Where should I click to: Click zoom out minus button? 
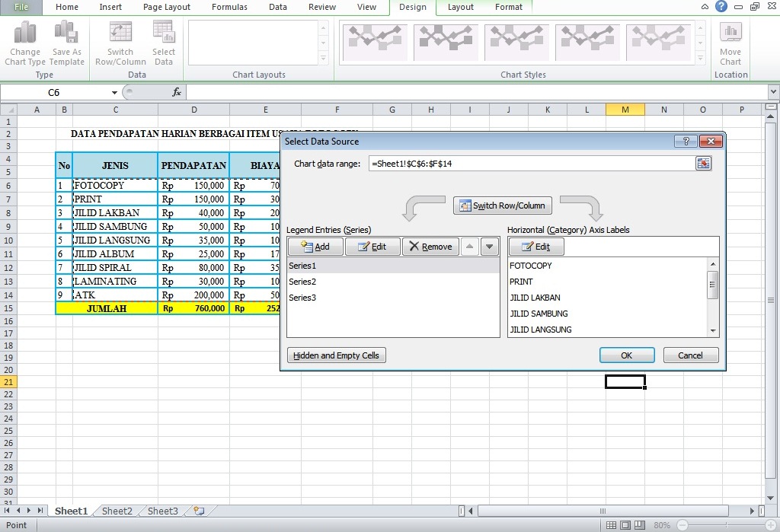click(682, 525)
